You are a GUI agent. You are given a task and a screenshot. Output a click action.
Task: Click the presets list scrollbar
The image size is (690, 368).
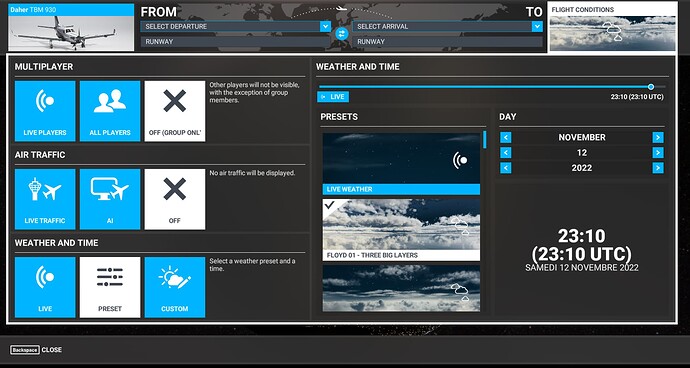484,140
